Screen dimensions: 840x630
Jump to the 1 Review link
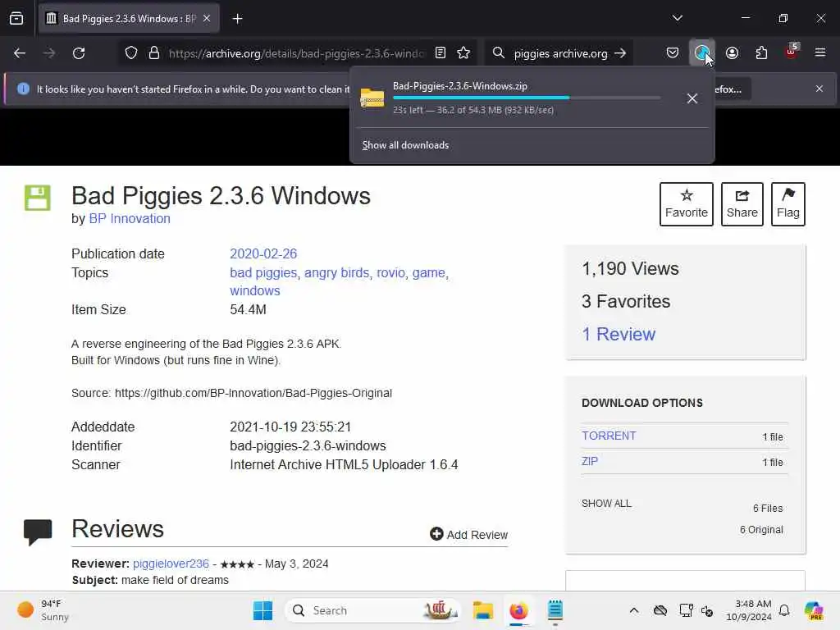619,335
